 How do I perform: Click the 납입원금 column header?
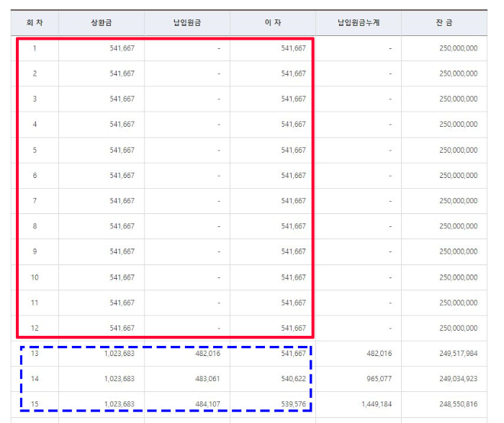(187, 22)
